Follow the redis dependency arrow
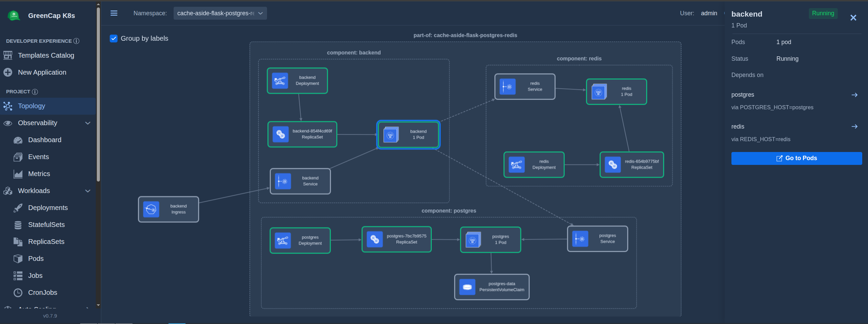Image resolution: width=868 pixels, height=324 pixels. point(855,127)
